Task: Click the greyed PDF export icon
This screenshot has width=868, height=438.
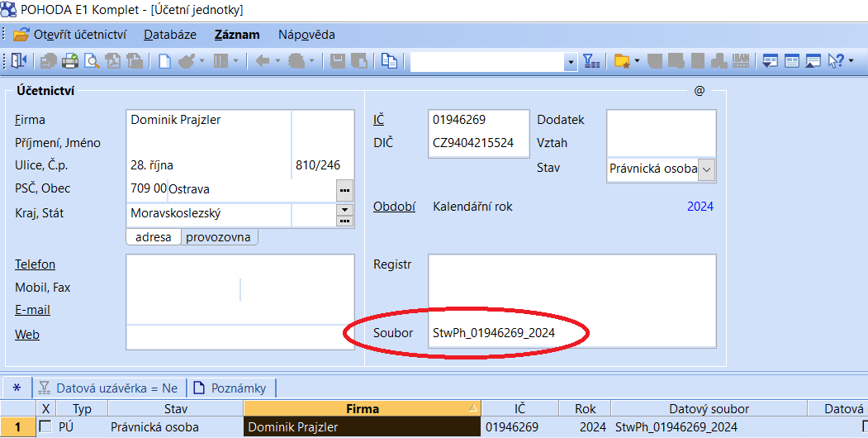Action: [x=113, y=60]
